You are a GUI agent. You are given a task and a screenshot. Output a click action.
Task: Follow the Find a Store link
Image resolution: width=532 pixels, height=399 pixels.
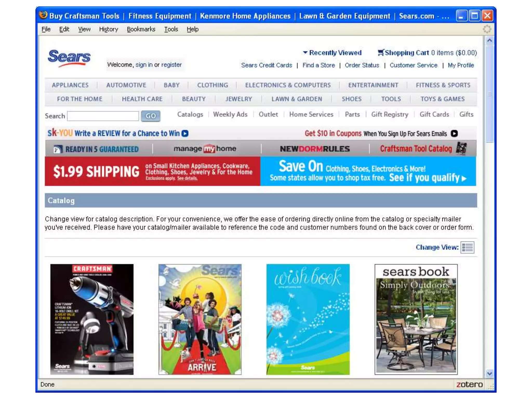[x=318, y=65]
